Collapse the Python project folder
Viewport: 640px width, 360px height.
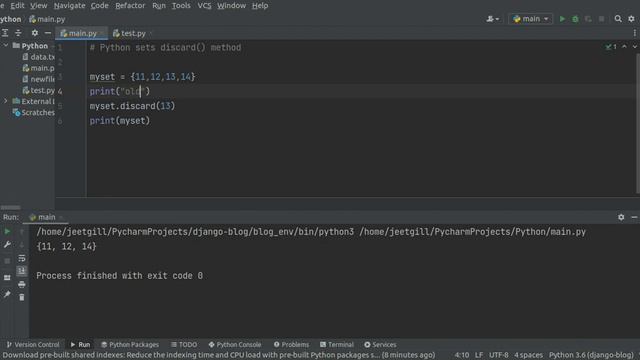coord(6,46)
